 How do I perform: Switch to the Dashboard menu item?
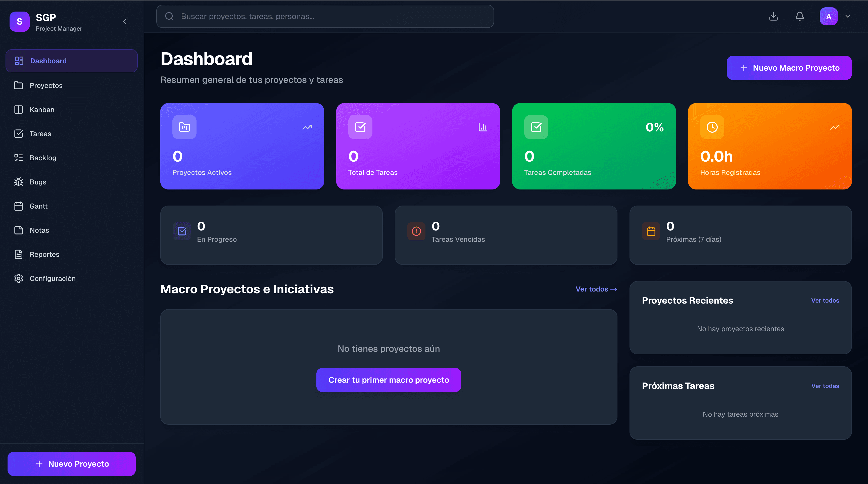48,61
